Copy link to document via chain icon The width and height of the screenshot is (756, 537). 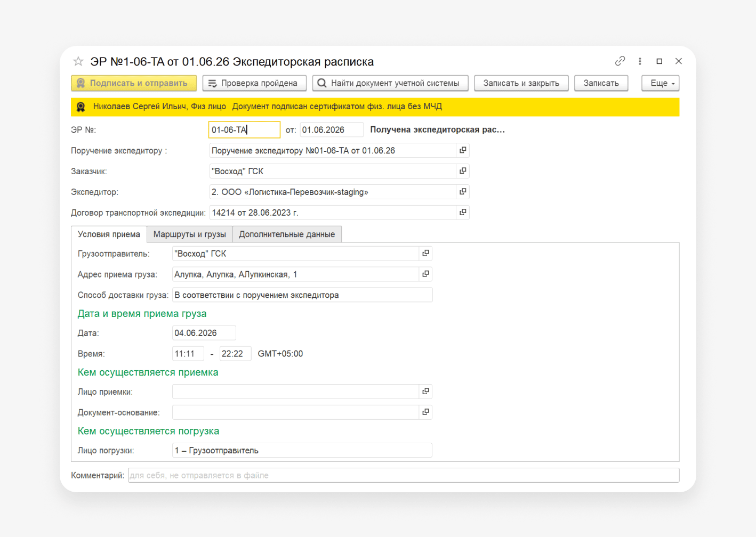pos(620,61)
